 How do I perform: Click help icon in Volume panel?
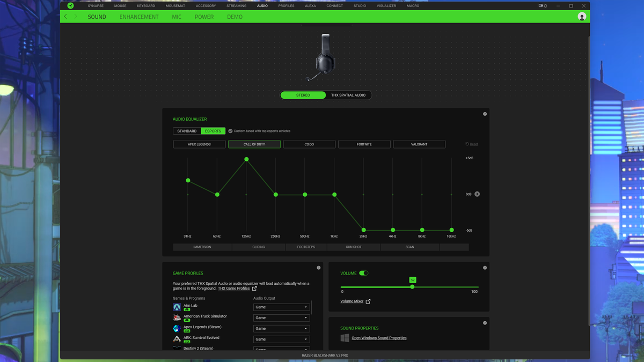(x=485, y=268)
